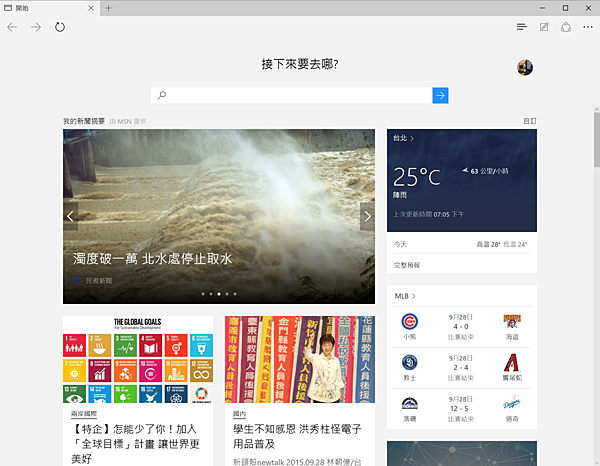Image resolution: width=600 pixels, height=466 pixels.
Task: Click the 今天 forecast row
Action: [462, 244]
